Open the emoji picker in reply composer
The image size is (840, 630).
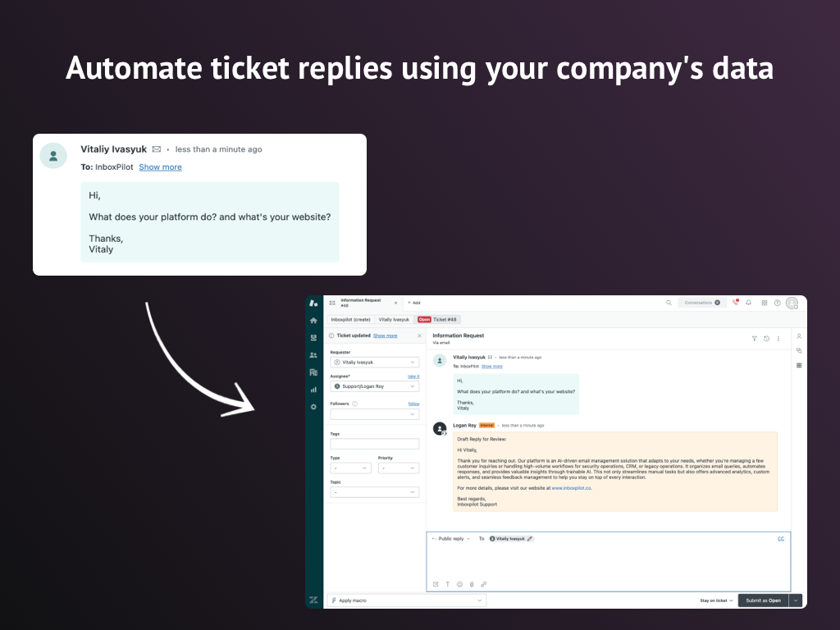[459, 584]
